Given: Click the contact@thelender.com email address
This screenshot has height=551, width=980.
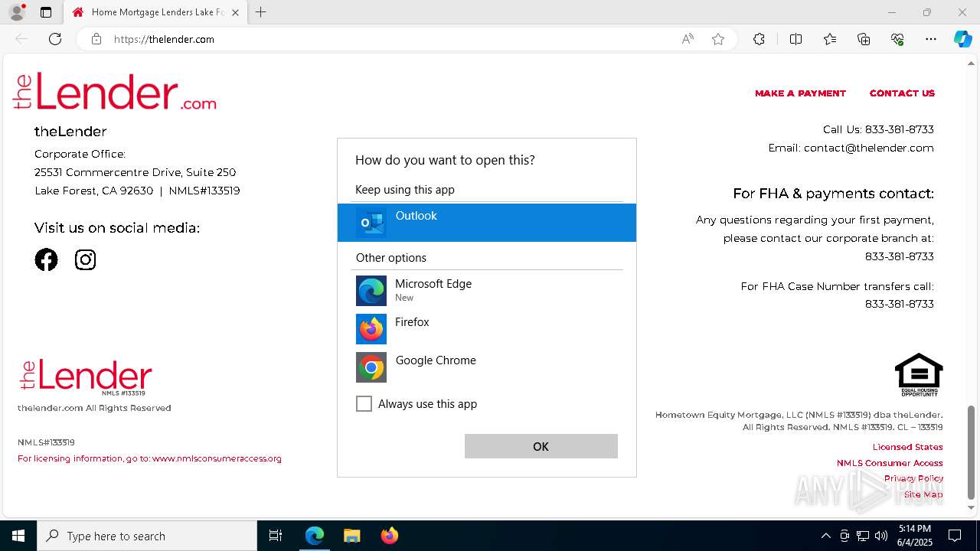Looking at the screenshot, I should 868,148.
